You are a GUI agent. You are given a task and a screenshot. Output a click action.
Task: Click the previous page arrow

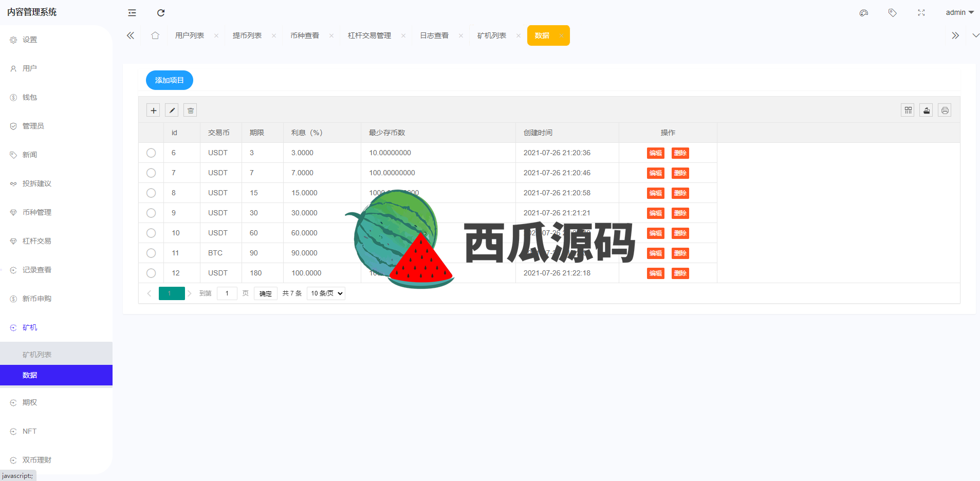tap(150, 293)
